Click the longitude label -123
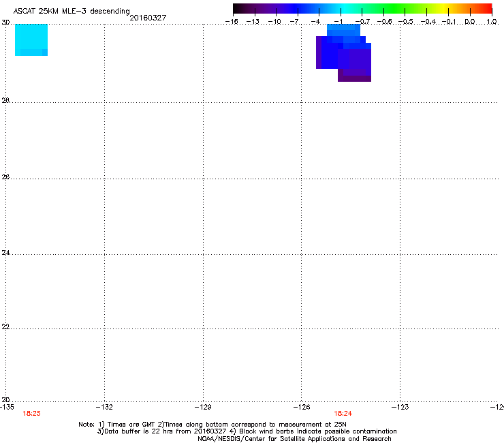The image size is (504, 443). click(400, 407)
